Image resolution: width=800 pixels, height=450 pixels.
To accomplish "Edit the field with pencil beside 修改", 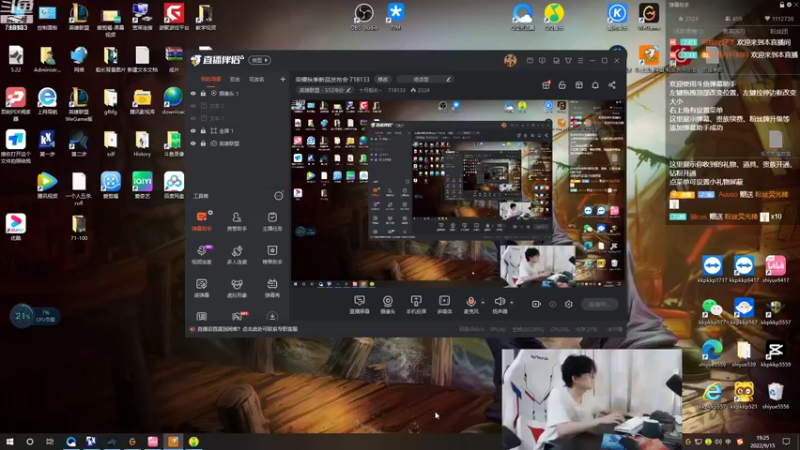I will coord(426,79).
